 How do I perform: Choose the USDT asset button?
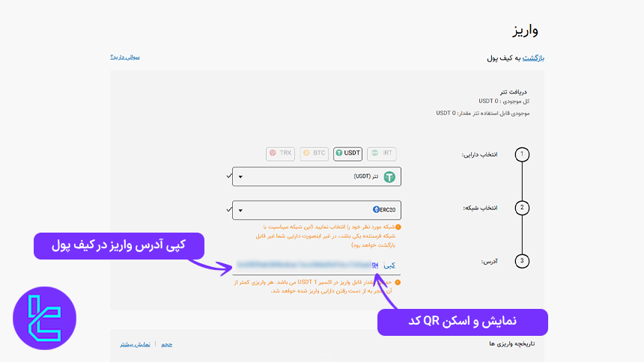pyautogui.click(x=348, y=153)
